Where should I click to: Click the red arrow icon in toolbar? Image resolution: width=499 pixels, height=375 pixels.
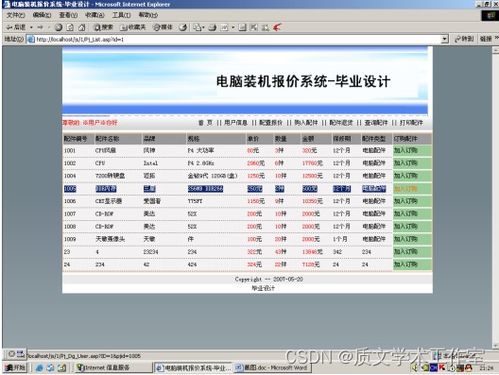(277, 27)
